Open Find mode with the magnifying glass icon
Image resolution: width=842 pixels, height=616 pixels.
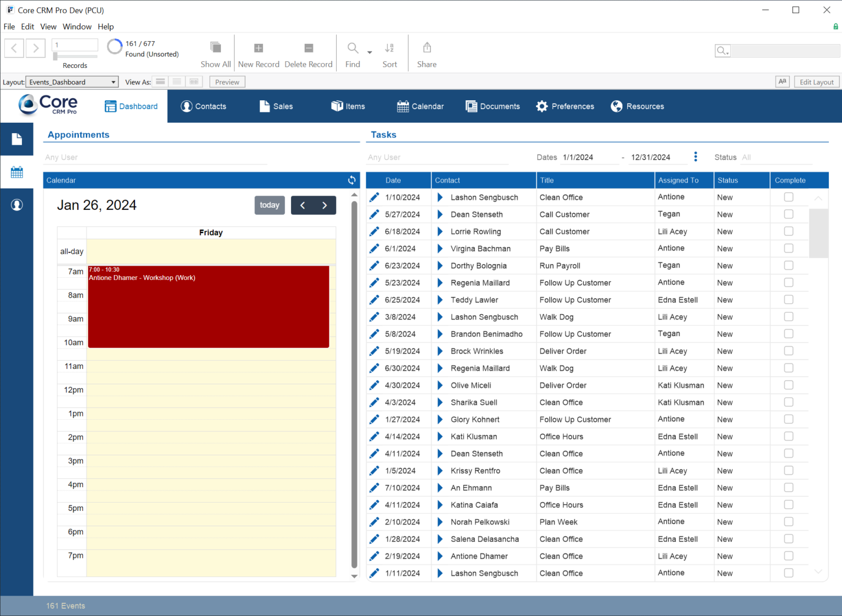point(352,48)
